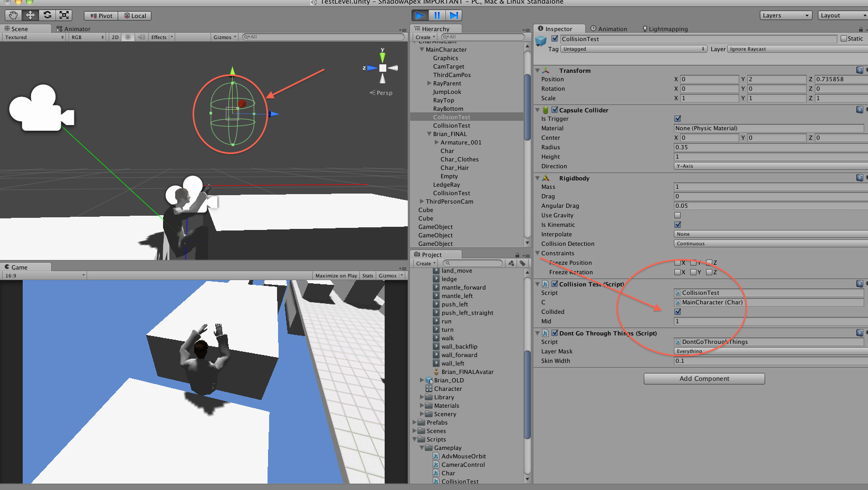Toggle Freeze Position Z checkbox
Image resolution: width=868 pixels, height=490 pixels.
click(x=709, y=263)
